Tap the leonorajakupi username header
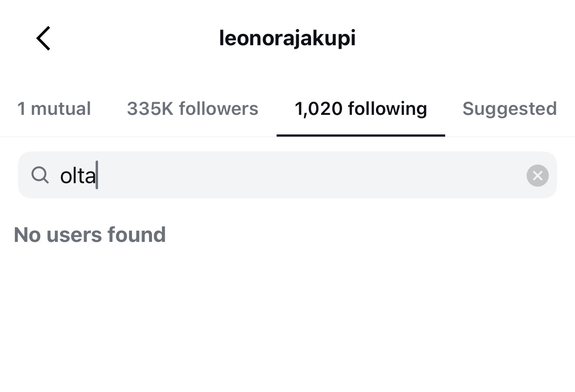 pyautogui.click(x=287, y=38)
